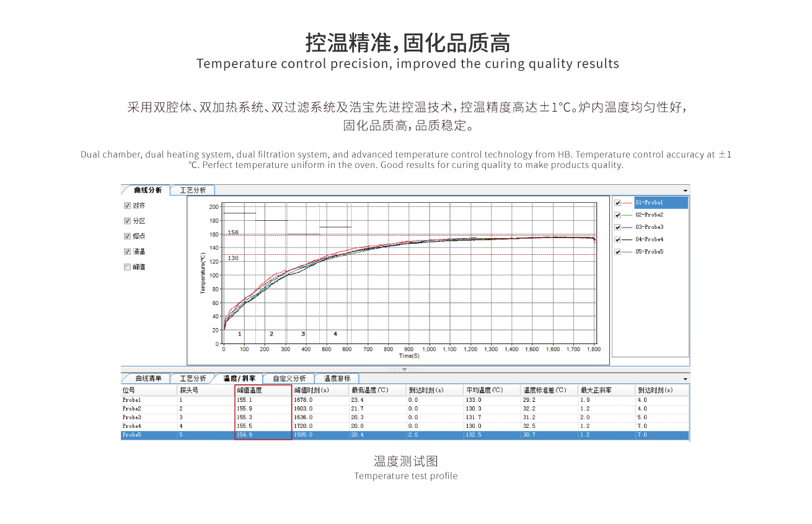Click average temperature cell 131.7
Viewport: 812px width, 524px height.
(x=474, y=418)
